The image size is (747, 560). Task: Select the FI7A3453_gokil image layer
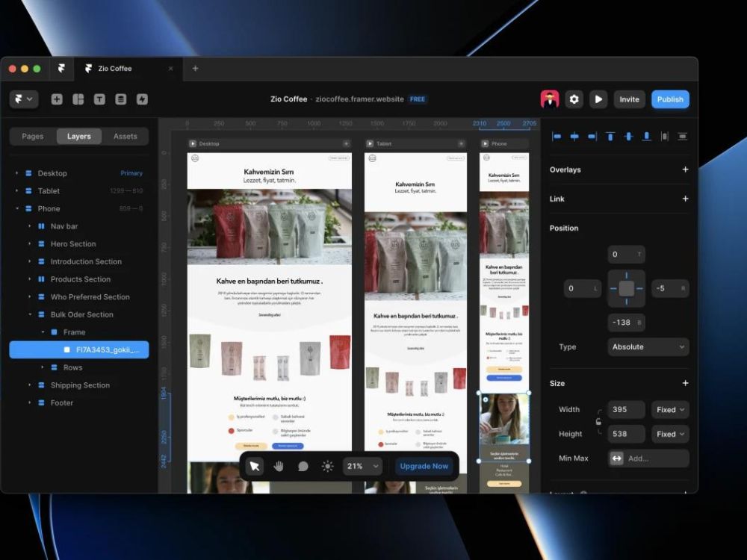[79, 349]
